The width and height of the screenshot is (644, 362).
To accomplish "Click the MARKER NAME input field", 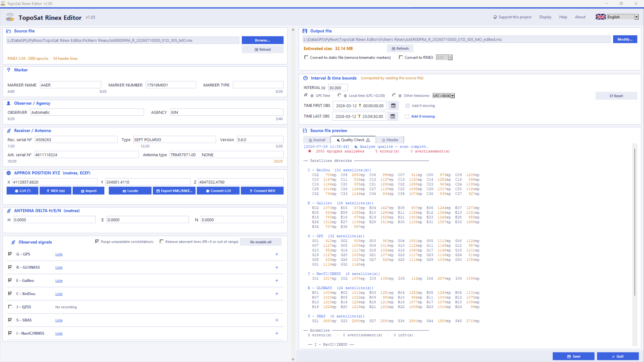I will click(x=71, y=85).
